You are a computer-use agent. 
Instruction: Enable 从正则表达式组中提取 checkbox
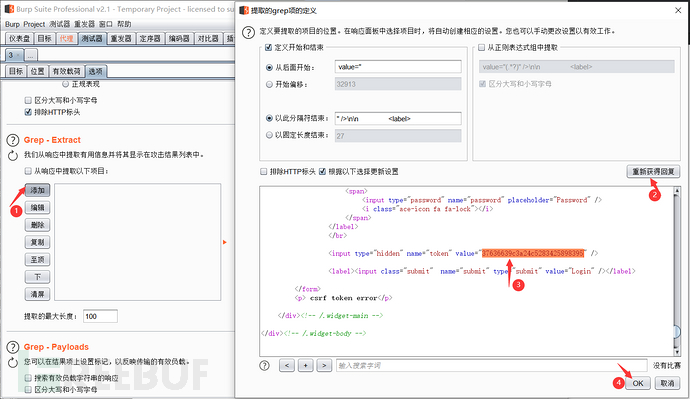pyautogui.click(x=481, y=48)
